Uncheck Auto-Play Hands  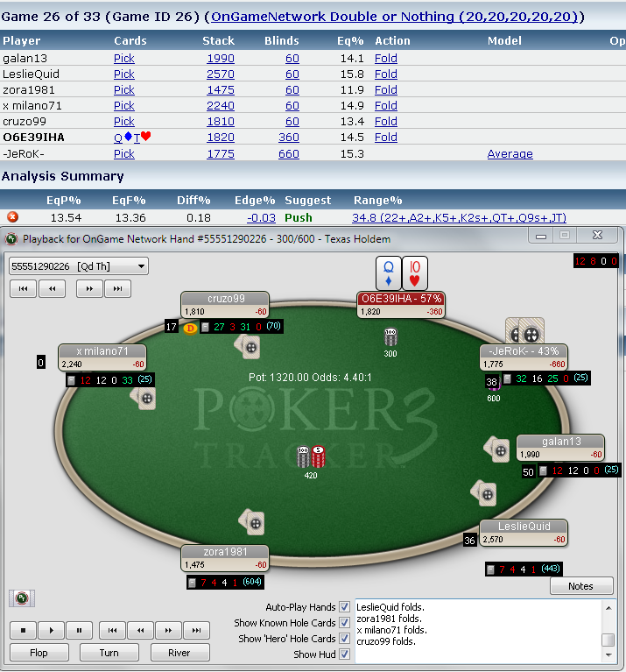(344, 607)
